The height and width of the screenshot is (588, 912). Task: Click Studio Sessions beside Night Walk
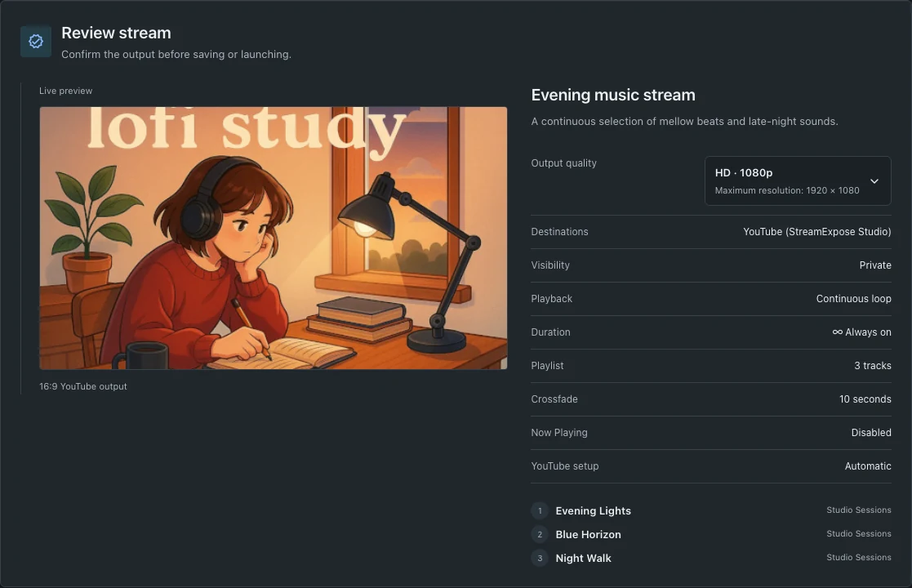[858, 558]
